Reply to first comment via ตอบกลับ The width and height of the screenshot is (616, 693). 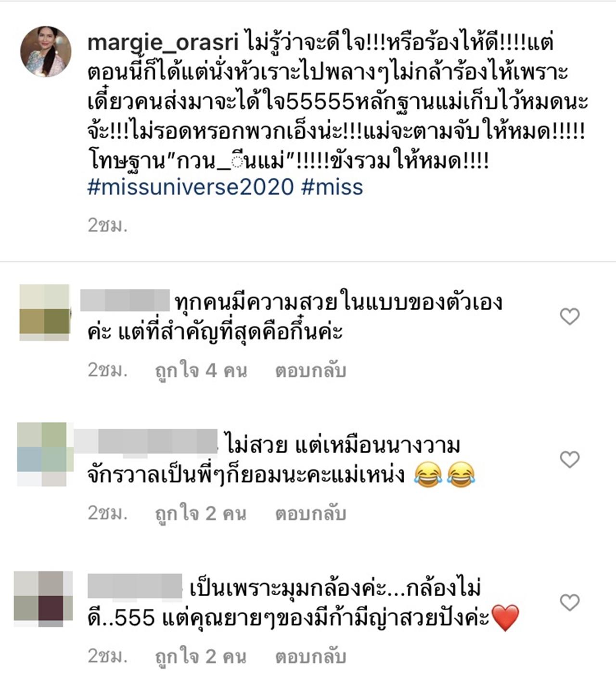click(310, 371)
